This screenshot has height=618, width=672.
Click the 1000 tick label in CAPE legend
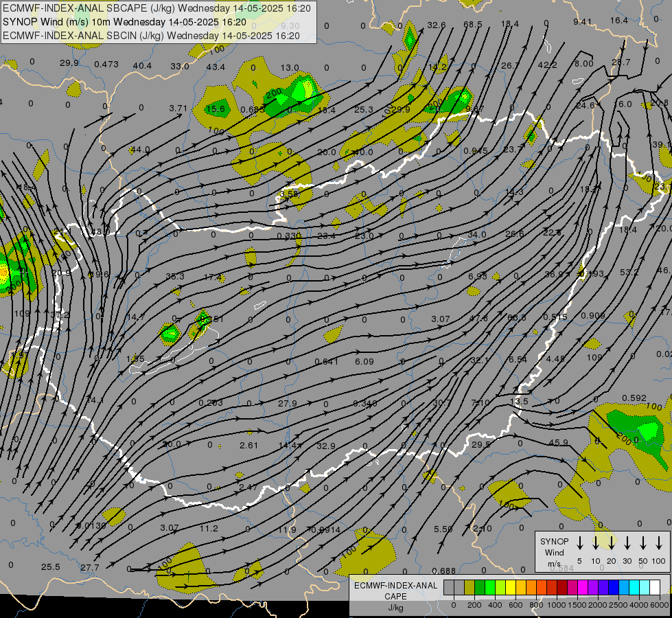[x=556, y=605]
